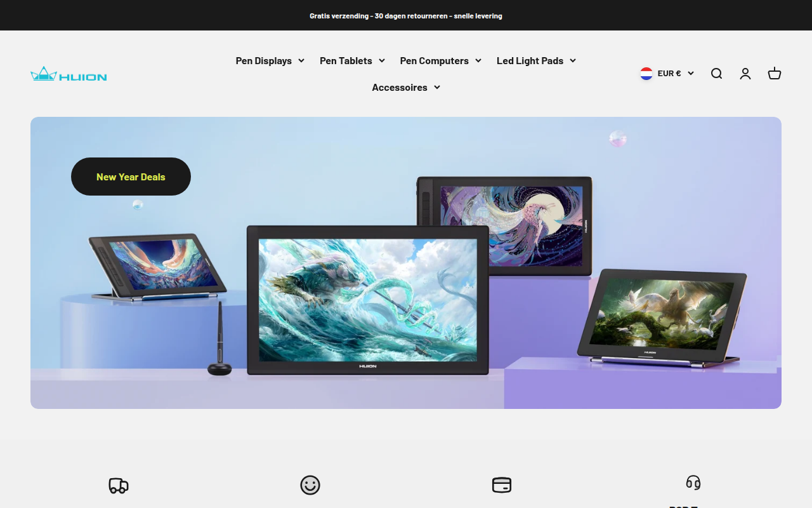812x508 pixels.
Task: Click the headset support icon
Action: point(693,483)
